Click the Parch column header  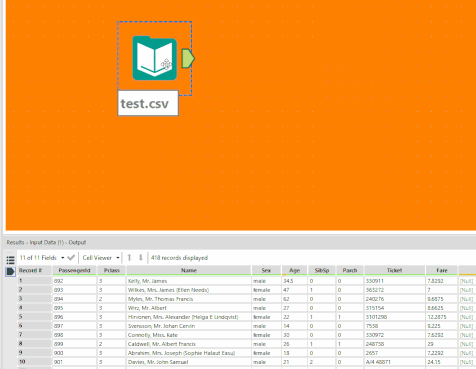[350, 270]
